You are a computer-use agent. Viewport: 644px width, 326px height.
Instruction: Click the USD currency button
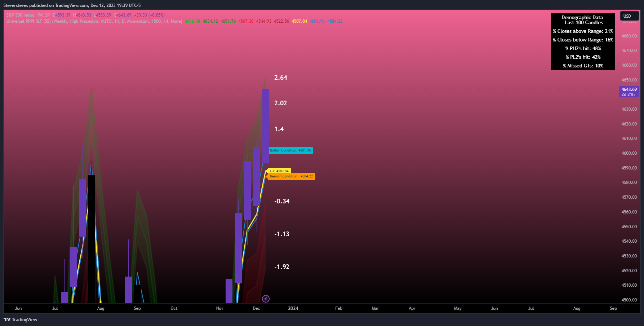point(629,16)
